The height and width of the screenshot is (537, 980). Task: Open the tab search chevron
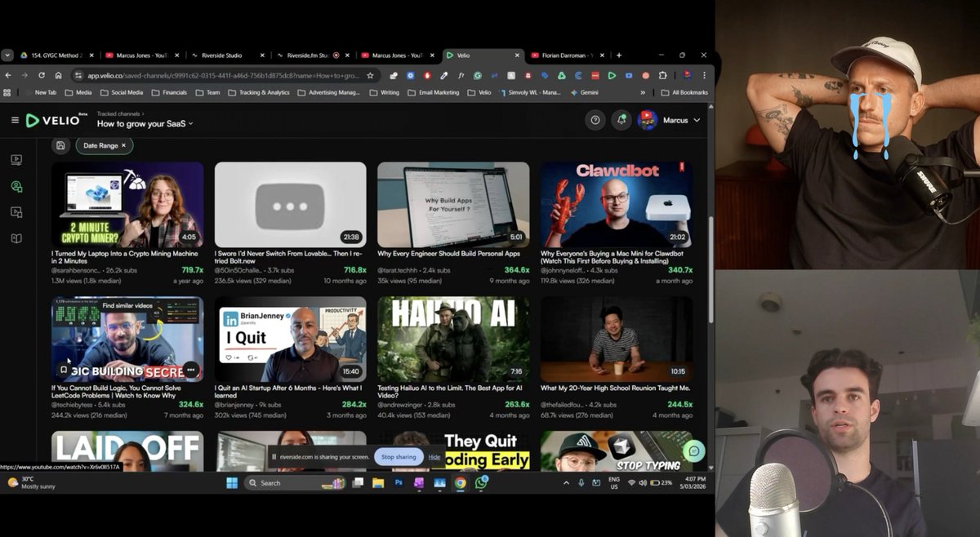pos(7,55)
